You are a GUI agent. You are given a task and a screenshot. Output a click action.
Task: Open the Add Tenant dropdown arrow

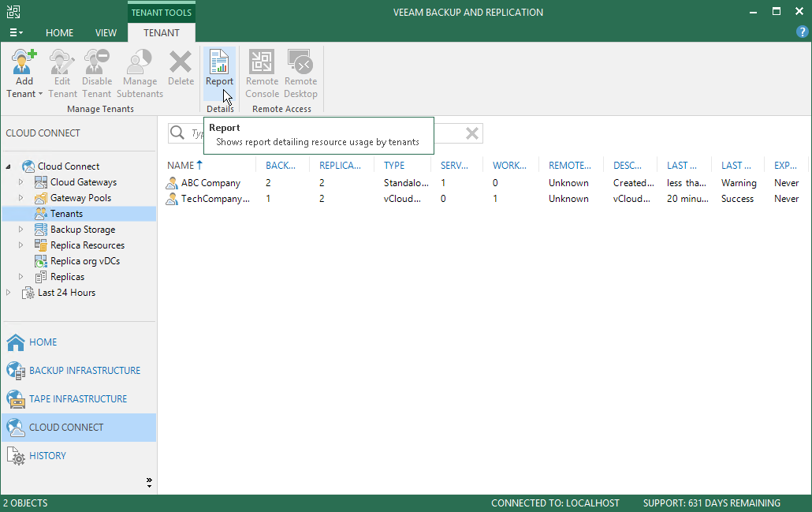click(40, 95)
